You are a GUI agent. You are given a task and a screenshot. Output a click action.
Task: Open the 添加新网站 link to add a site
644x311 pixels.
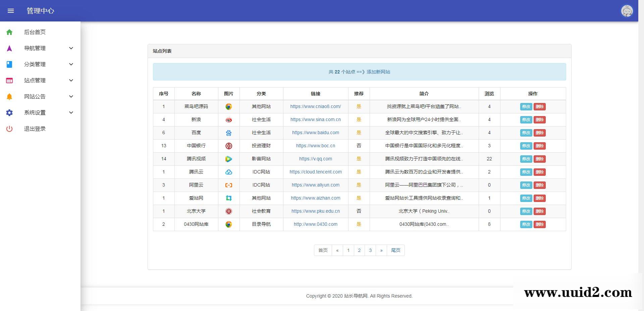378,72
